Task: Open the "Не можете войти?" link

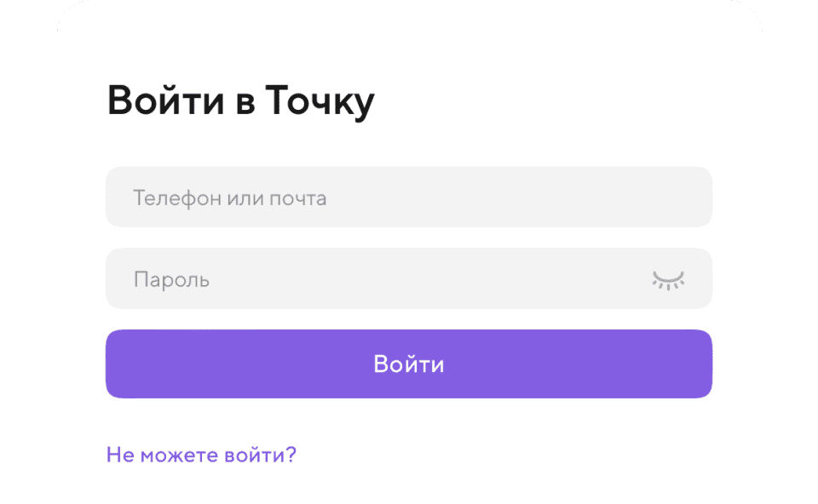Action: click(201, 455)
